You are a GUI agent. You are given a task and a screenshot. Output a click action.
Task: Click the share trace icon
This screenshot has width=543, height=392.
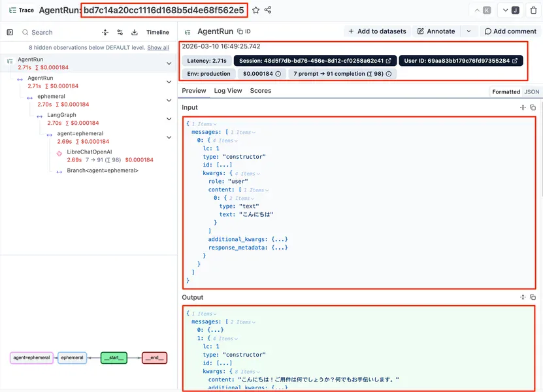pos(268,10)
